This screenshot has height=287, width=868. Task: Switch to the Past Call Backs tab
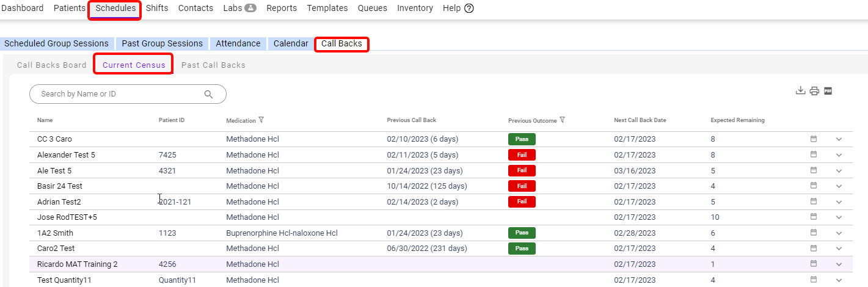tap(213, 65)
